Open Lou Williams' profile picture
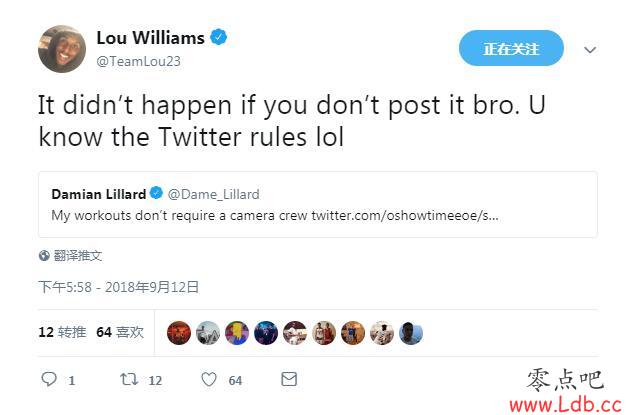Screen dimensions: 631x415 (62, 49)
